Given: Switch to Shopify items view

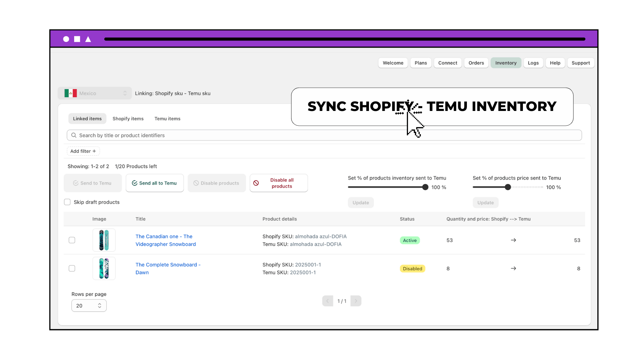Looking at the screenshot, I should pos(128,119).
